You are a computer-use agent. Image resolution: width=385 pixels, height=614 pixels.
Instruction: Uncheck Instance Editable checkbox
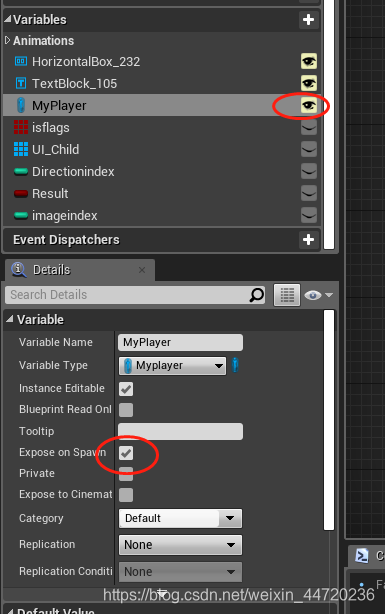[x=126, y=389]
